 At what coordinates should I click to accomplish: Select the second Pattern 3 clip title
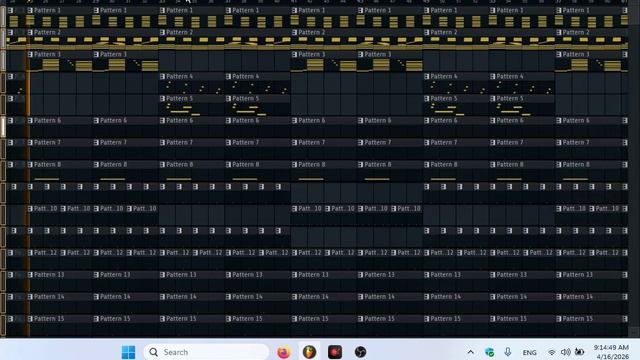pyautogui.click(x=113, y=54)
